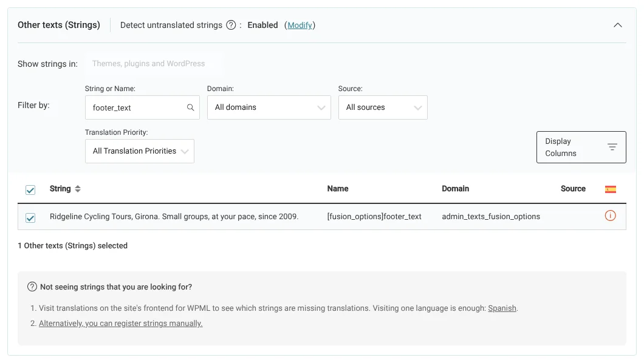
Task: Click the Spanish translation status icon in row
Action: click(611, 215)
